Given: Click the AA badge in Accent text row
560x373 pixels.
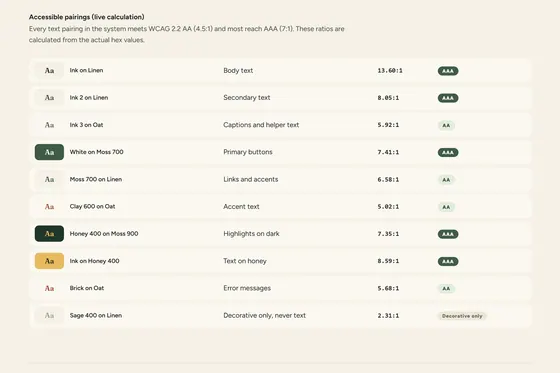Looking at the screenshot, I should 446,207.
